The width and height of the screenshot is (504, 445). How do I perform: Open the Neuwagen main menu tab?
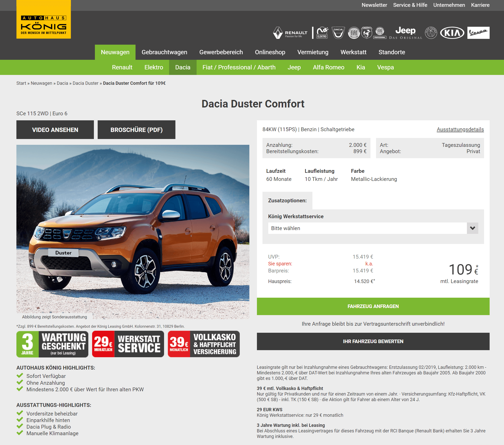[115, 52]
